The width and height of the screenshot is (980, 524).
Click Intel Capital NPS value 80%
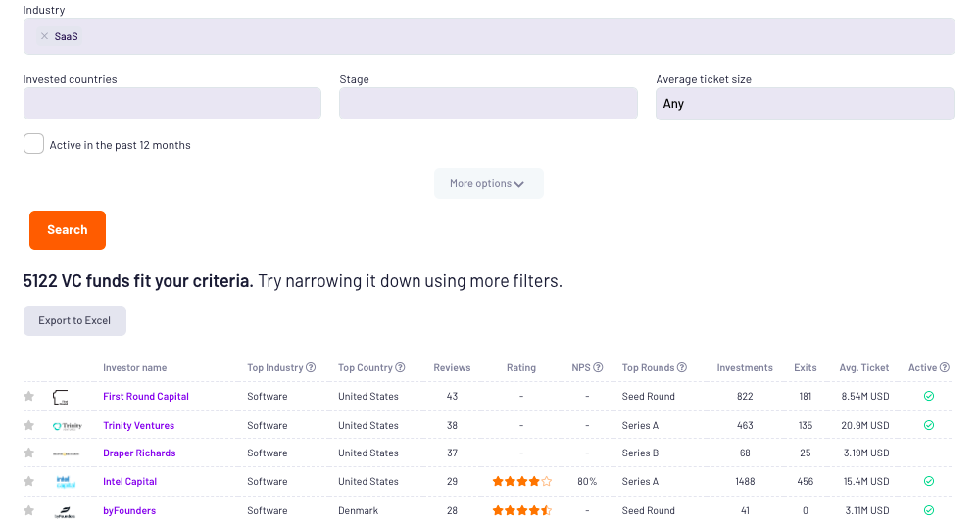click(x=587, y=481)
